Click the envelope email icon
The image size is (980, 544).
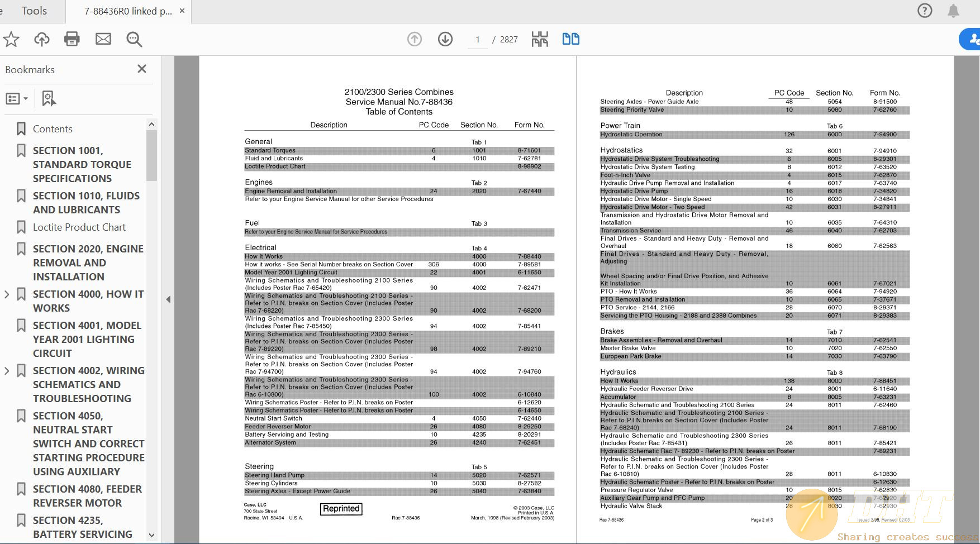103,39
